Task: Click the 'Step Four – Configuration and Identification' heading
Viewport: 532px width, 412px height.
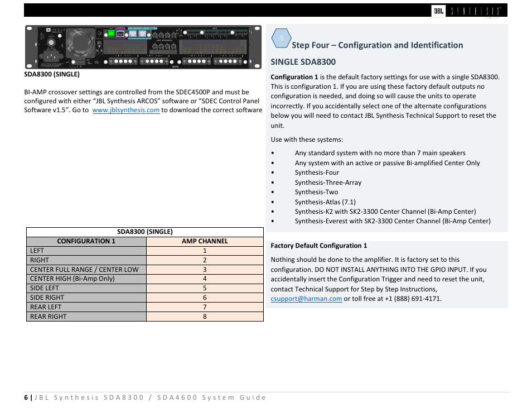Action: (x=378, y=45)
